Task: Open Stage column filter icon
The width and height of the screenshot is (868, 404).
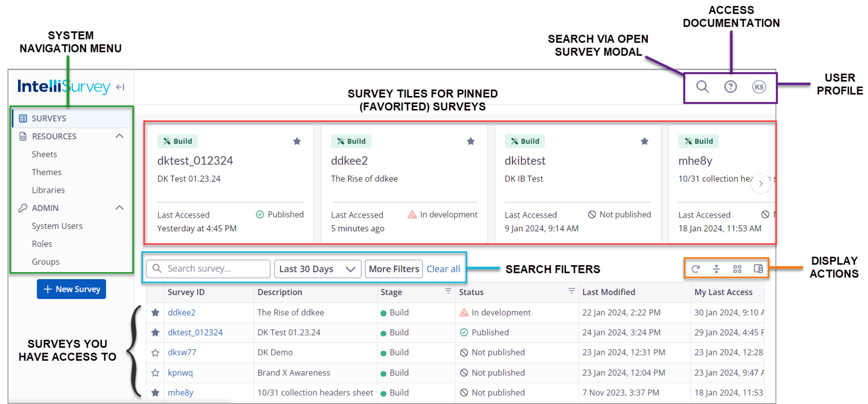Action: click(448, 291)
